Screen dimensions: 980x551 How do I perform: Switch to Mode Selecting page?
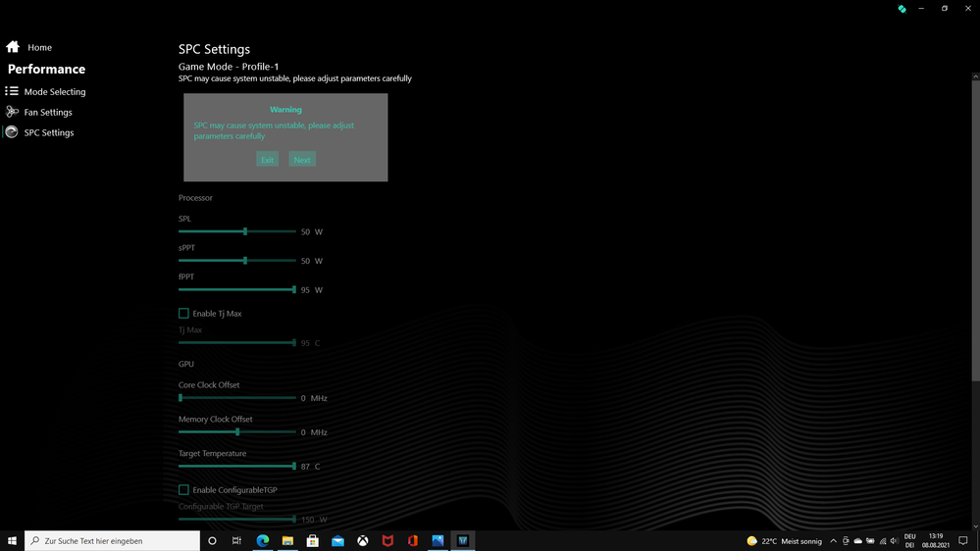(x=55, y=92)
